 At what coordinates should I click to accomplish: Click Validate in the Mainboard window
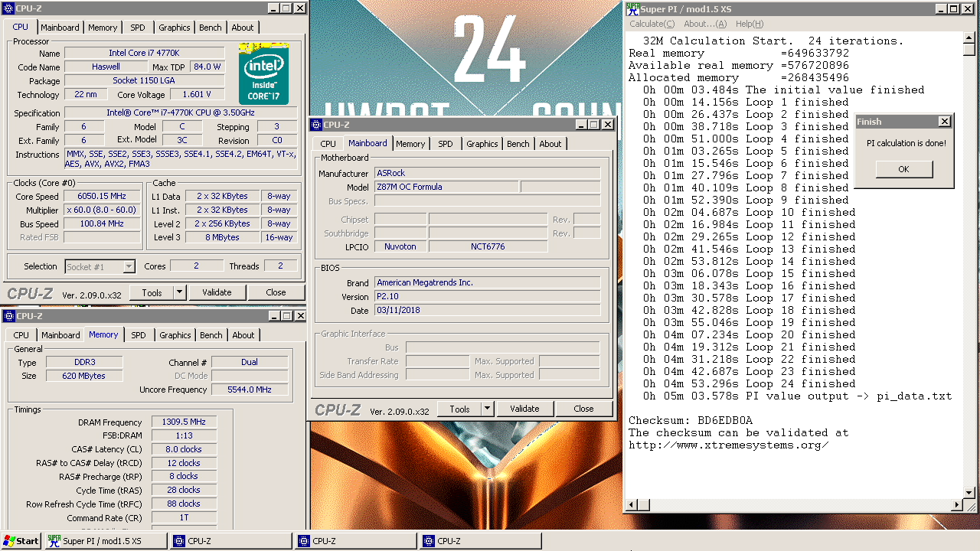point(524,409)
